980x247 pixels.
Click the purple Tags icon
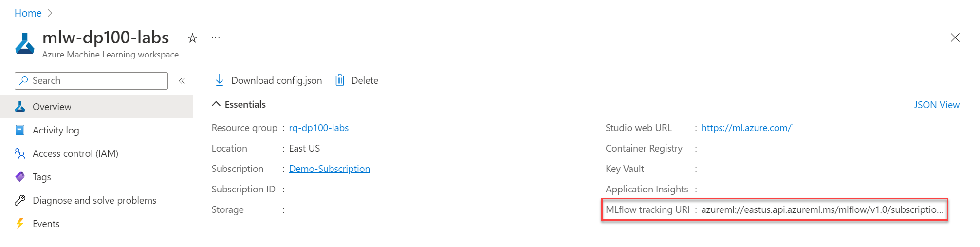coord(20,177)
